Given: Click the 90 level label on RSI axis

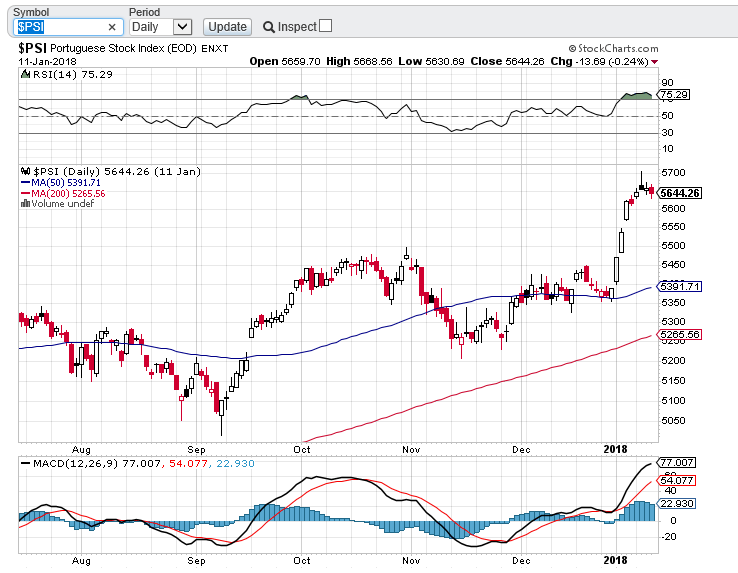Looking at the screenshot, I should click(x=667, y=83).
